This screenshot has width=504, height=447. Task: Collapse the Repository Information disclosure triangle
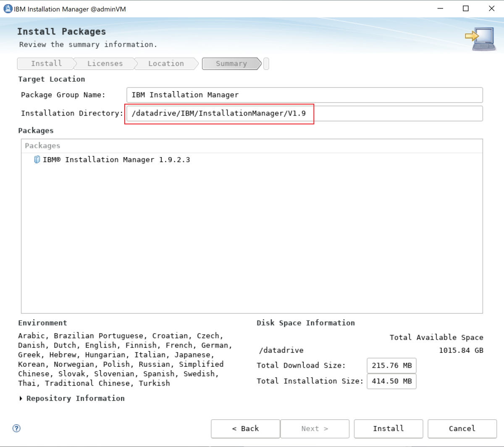pyautogui.click(x=20, y=398)
